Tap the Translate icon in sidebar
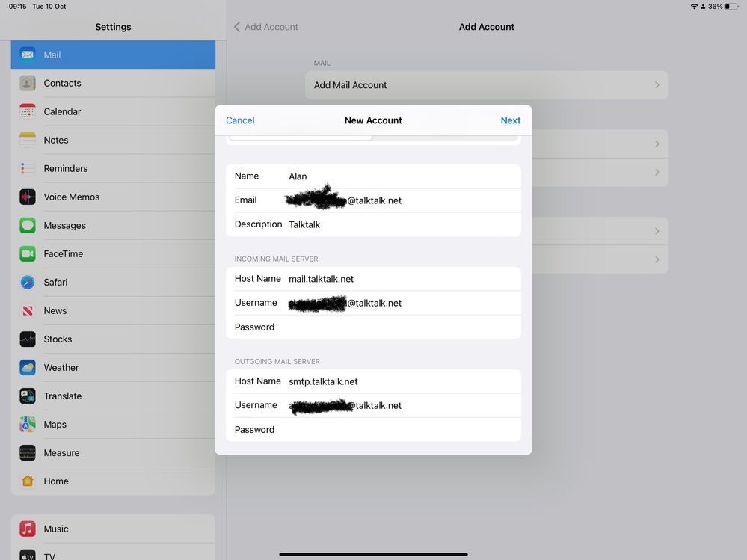 coord(28,396)
